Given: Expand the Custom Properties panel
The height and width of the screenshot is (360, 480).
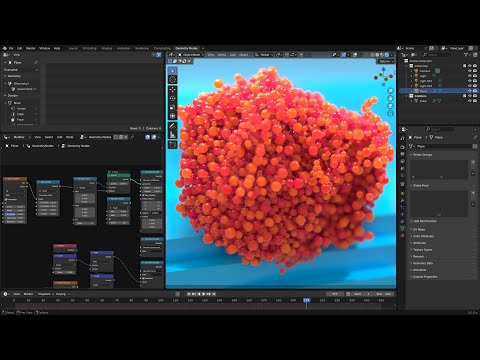Looking at the screenshot, I should pos(425,277).
